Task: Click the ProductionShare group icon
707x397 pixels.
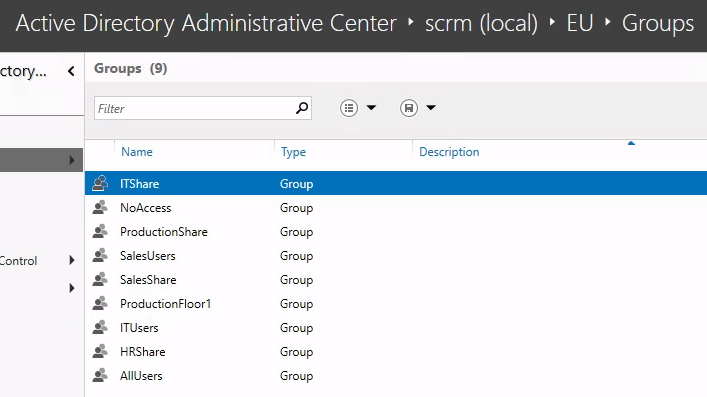Action: click(100, 231)
